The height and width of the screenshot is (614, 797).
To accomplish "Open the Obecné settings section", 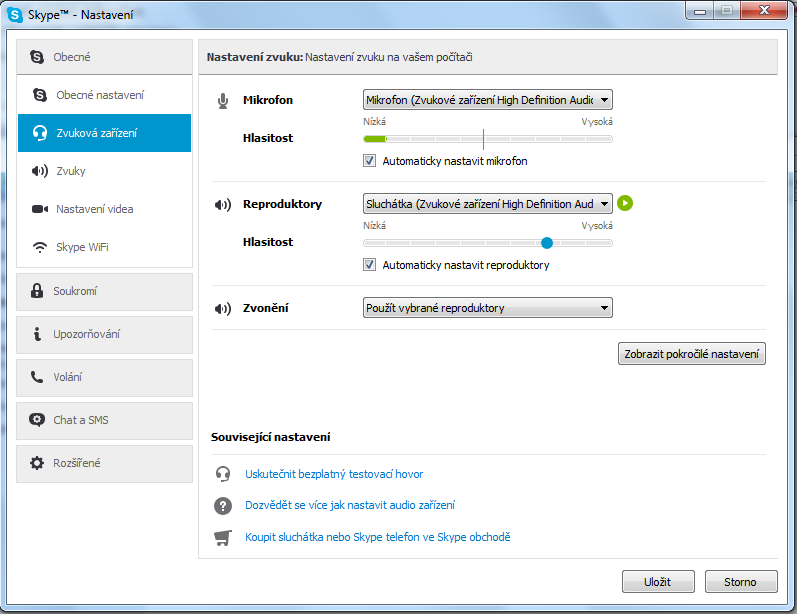I will click(104, 57).
